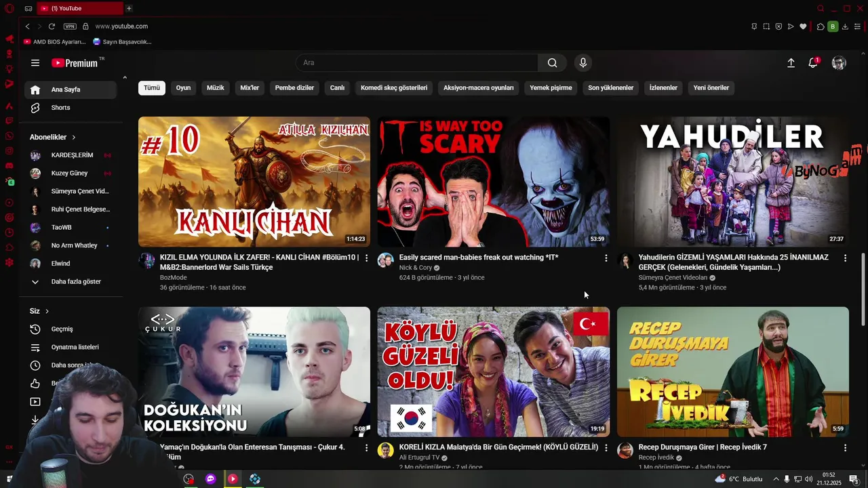This screenshot has height=488, width=868.
Task: Select the İzlenenler chip
Action: point(663,88)
